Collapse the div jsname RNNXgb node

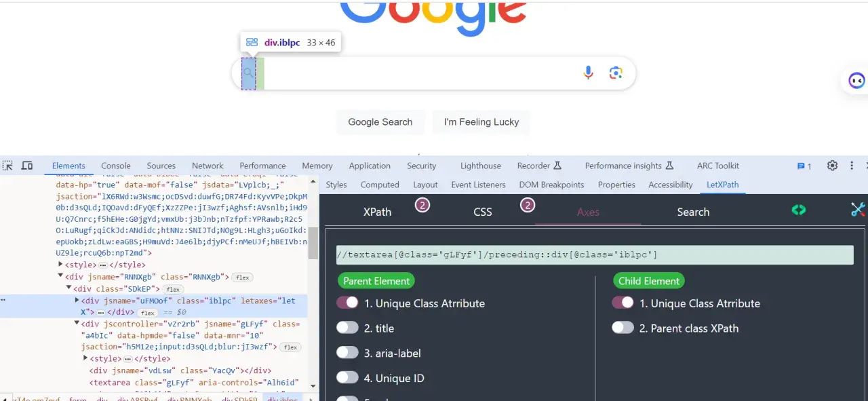point(61,277)
